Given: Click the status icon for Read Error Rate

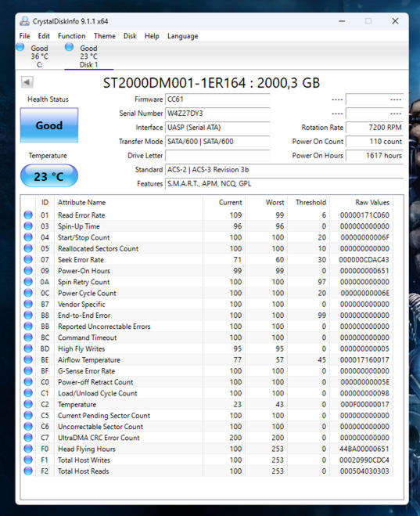Looking at the screenshot, I should pos(28,215).
